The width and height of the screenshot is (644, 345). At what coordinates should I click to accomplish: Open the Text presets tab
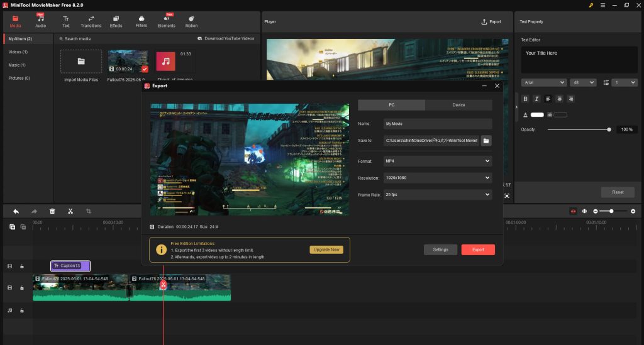point(65,22)
